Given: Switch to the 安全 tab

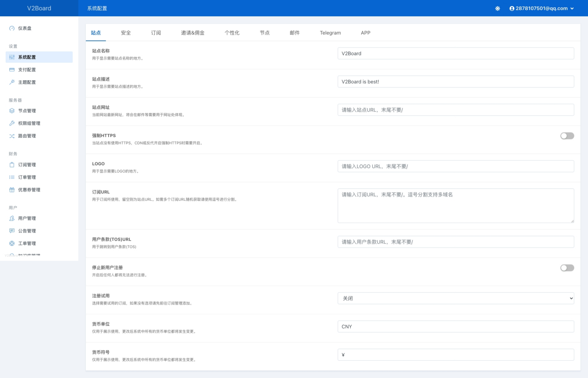Looking at the screenshot, I should pos(126,33).
